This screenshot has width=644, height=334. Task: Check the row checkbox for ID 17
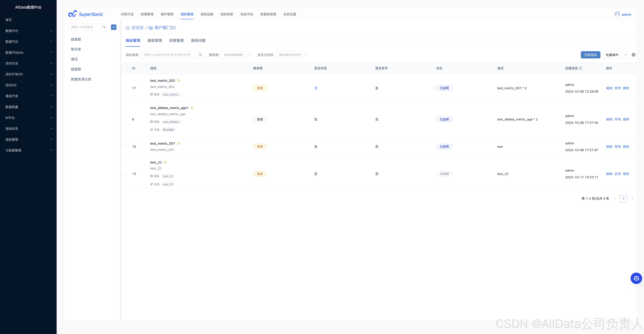click(125, 88)
